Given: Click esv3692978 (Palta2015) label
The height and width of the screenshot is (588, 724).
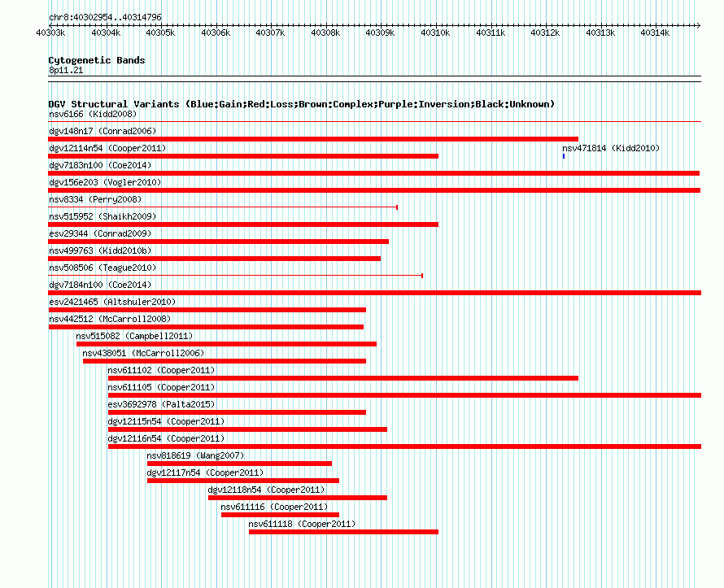Looking at the screenshot, I should 161,405.
